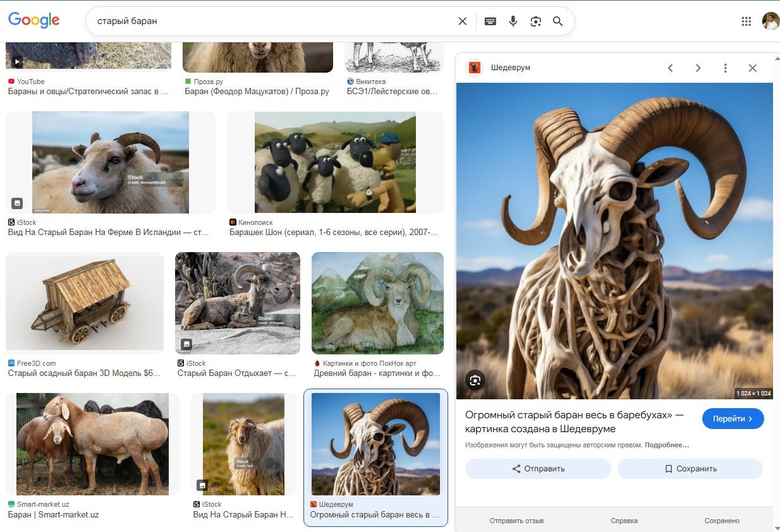Open the on-screen keyboard input tool
780x532 pixels.
point(490,21)
